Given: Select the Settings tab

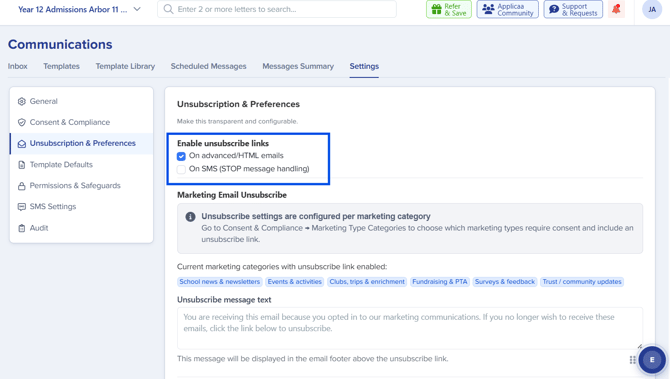Looking at the screenshot, I should tap(364, 66).
